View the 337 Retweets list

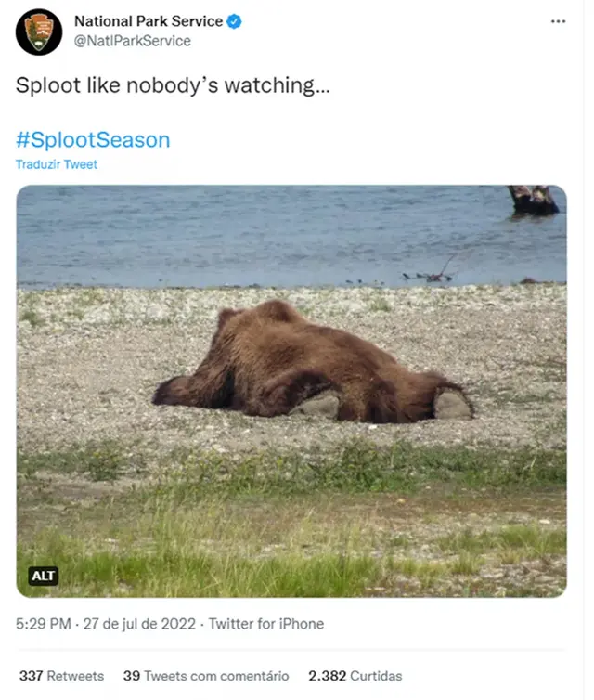click(x=61, y=676)
